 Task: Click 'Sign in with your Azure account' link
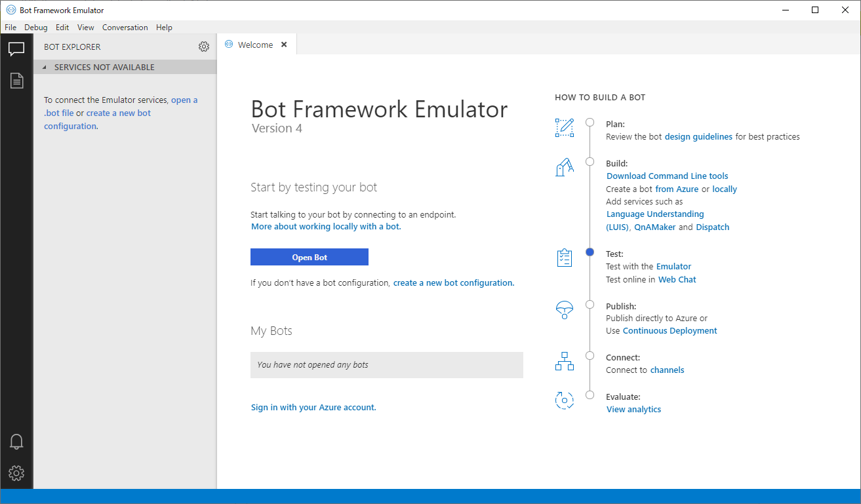point(313,408)
